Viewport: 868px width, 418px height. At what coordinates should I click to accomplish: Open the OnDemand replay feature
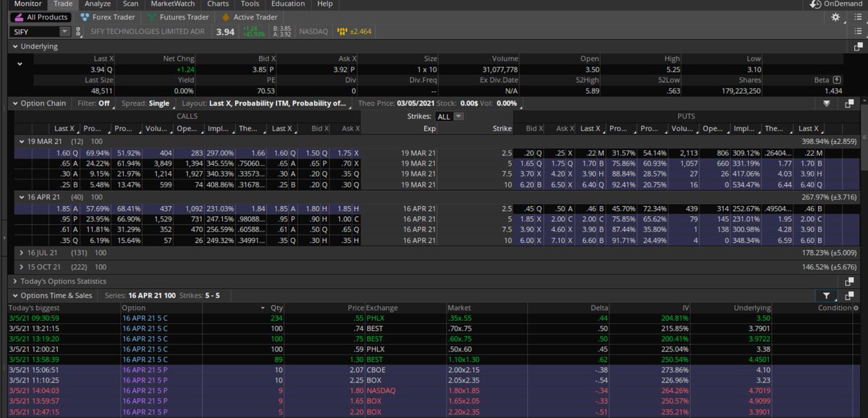pos(835,4)
